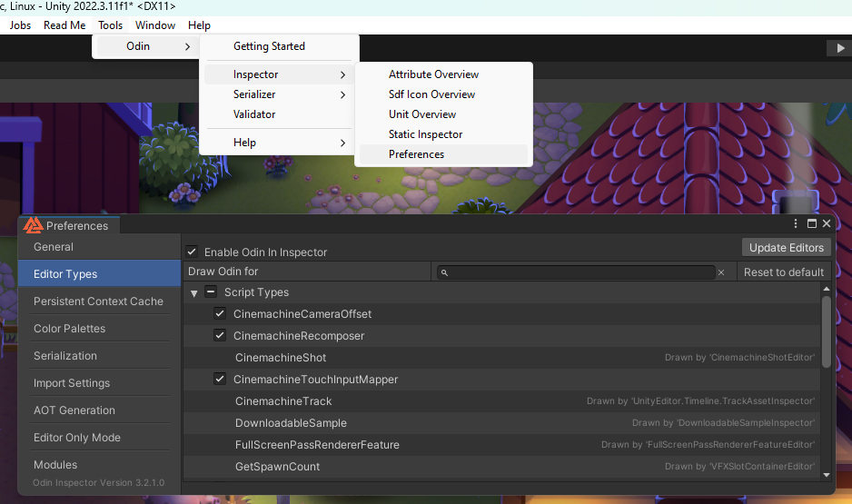Collapse the Script Types foldout arrow
The image size is (852, 504).
(x=194, y=293)
